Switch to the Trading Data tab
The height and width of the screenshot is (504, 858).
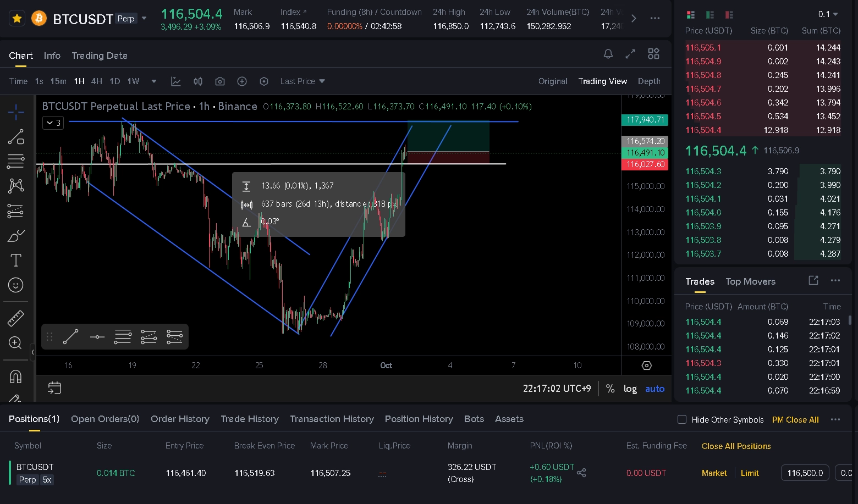click(x=100, y=56)
